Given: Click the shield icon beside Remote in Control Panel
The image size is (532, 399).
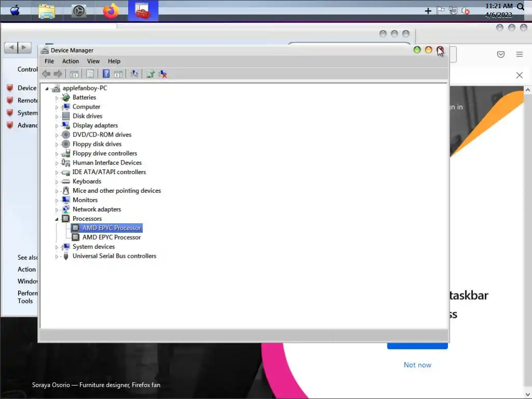Looking at the screenshot, I should [x=10, y=100].
